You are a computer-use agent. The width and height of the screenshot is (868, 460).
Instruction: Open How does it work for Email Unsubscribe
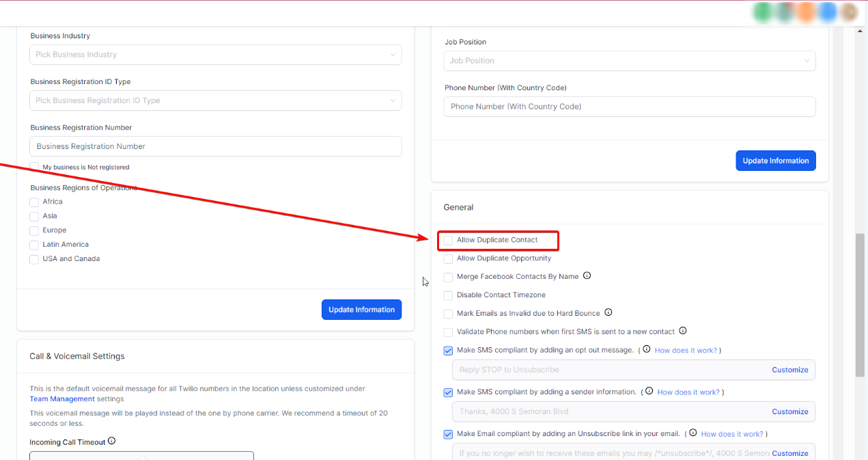(732, 434)
